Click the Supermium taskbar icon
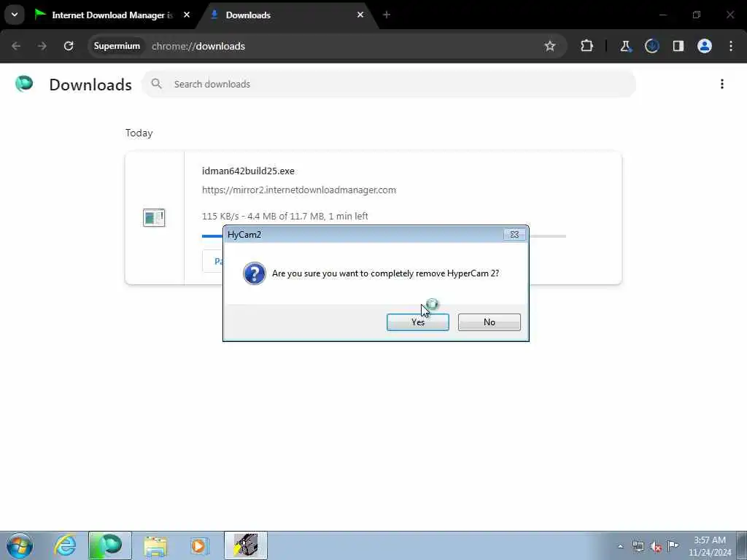The height and width of the screenshot is (560, 747). point(109,545)
